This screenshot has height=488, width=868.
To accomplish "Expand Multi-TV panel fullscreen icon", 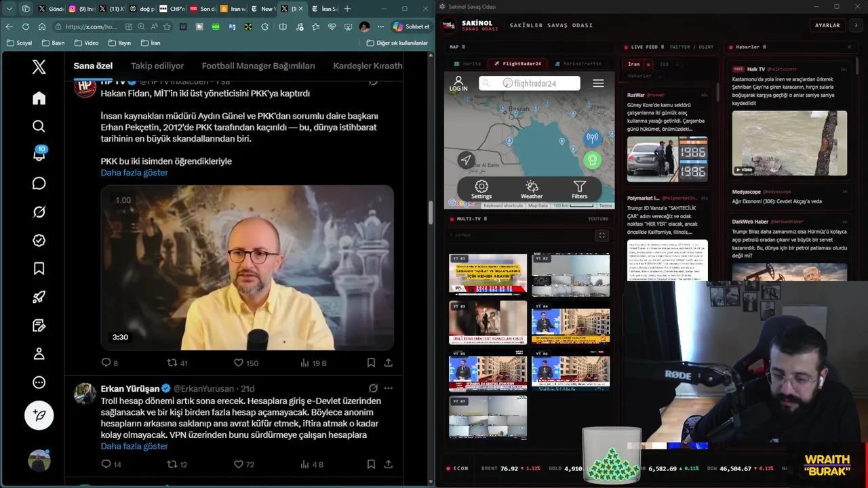I will (x=601, y=235).
